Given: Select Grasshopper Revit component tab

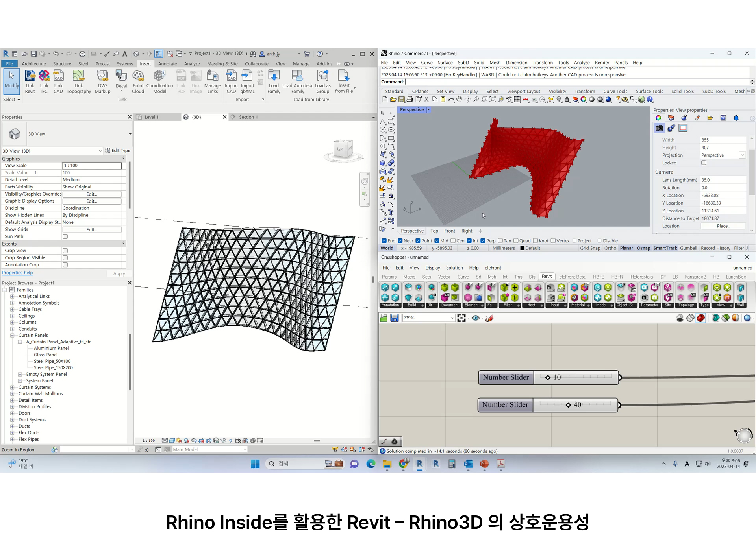Looking at the screenshot, I should click(x=547, y=277).
